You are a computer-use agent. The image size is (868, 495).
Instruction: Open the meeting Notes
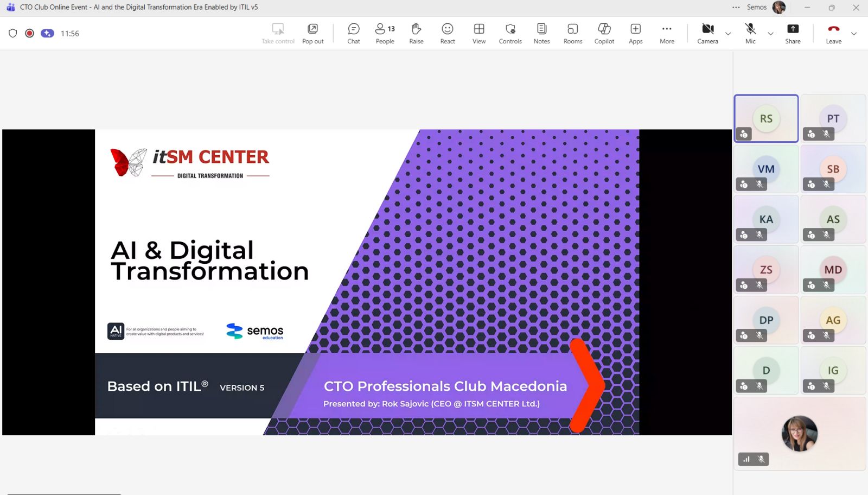[541, 33]
